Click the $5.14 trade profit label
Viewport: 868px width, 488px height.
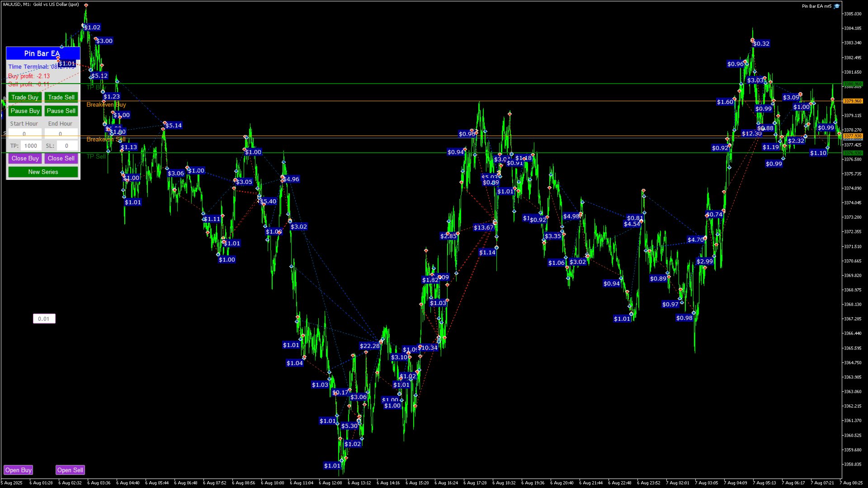tap(174, 126)
